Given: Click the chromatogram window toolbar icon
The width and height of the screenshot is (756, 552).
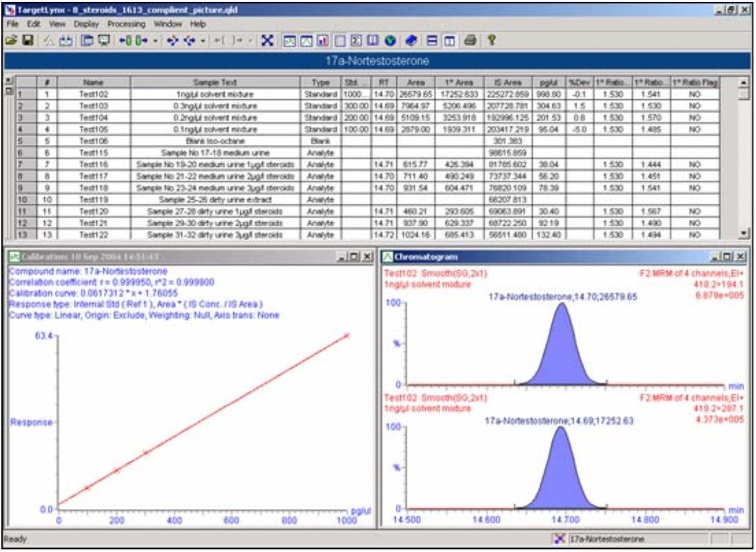Looking at the screenshot, I should [305, 40].
